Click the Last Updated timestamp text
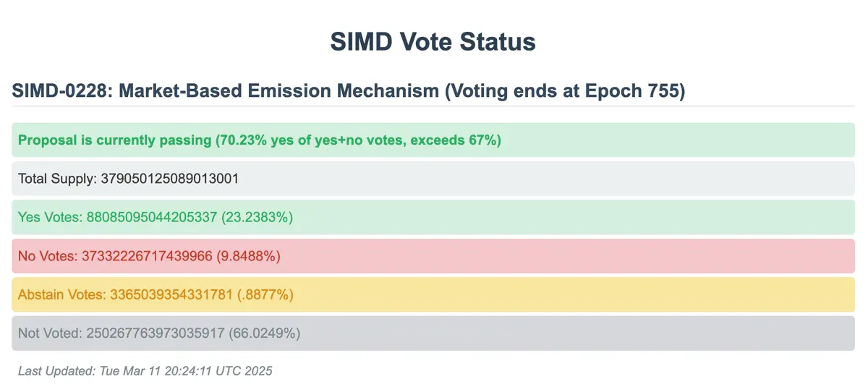 (145, 371)
